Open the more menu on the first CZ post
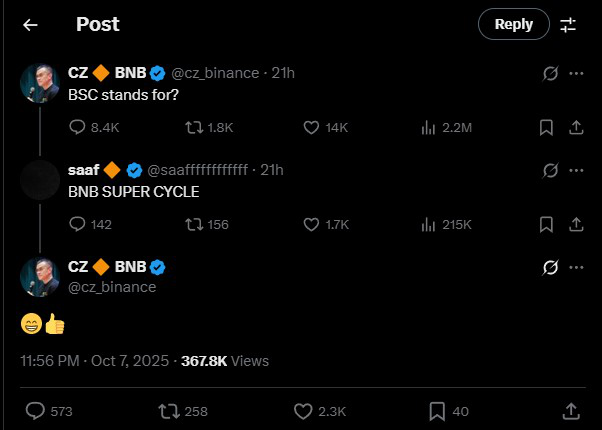602x430 pixels. click(576, 73)
